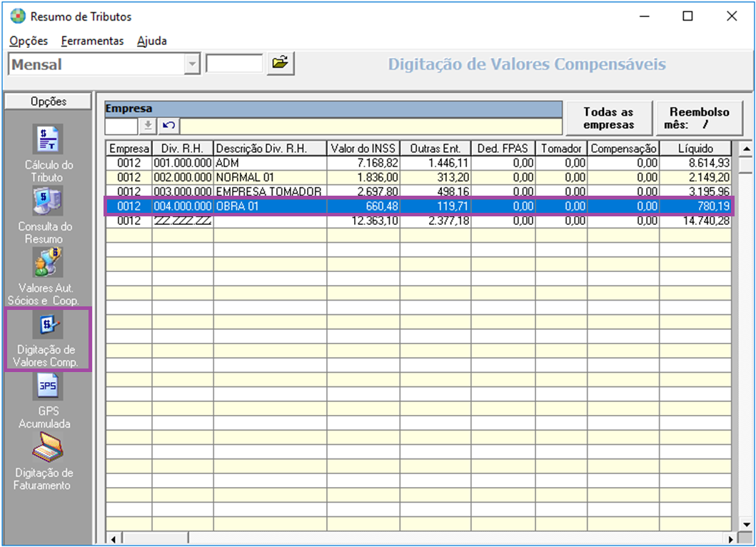Click Outras Ent. value 119,71
The image size is (756, 547).
pos(453,206)
